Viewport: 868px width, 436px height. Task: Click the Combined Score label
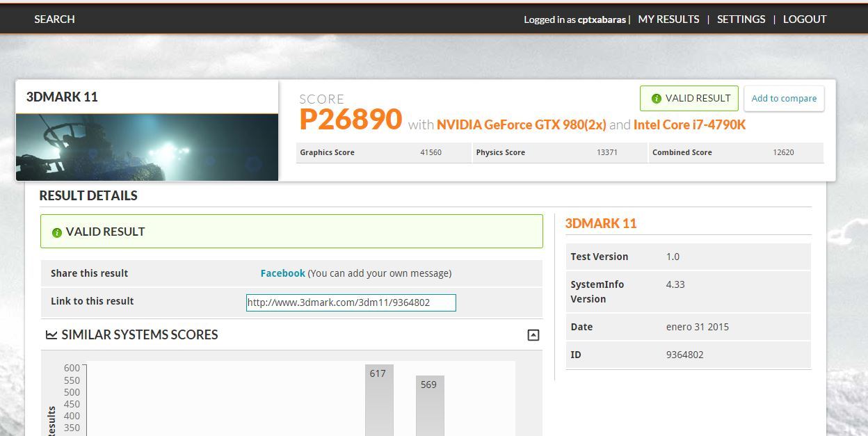[682, 152]
